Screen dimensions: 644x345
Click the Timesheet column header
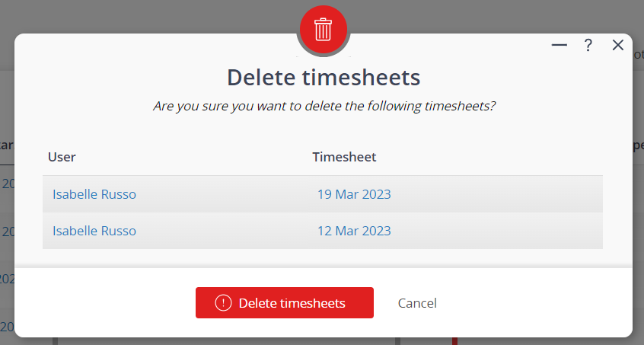point(344,157)
